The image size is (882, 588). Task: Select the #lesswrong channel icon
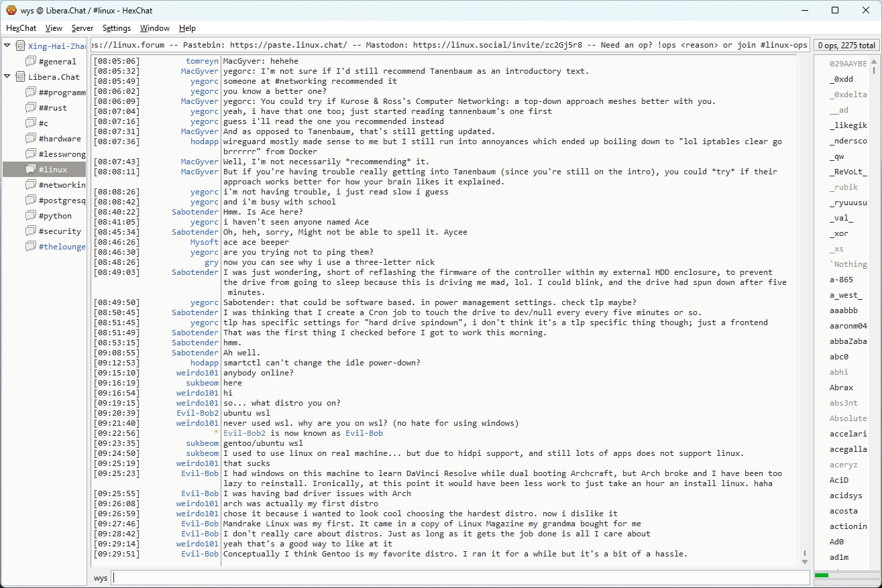point(31,154)
